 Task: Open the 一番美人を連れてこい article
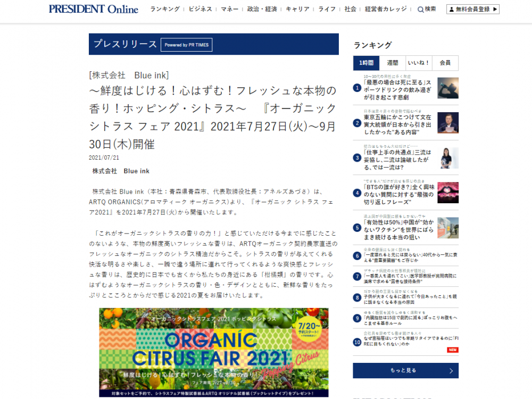click(x=411, y=279)
